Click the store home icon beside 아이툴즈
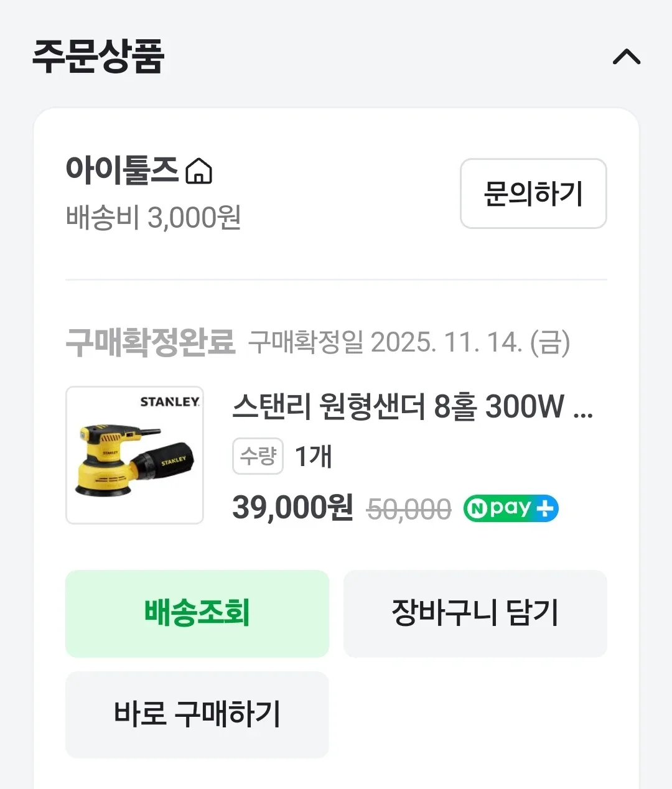The height and width of the screenshot is (789, 672). [x=199, y=171]
